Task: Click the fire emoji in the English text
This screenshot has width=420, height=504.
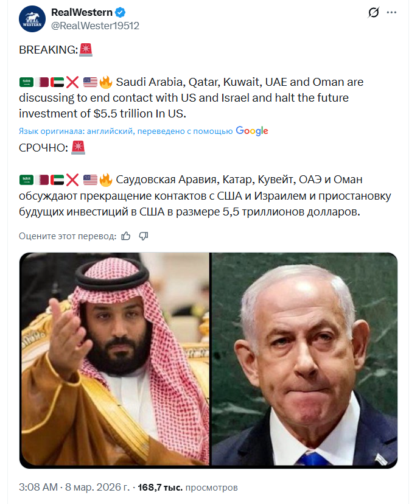Action: (x=105, y=82)
